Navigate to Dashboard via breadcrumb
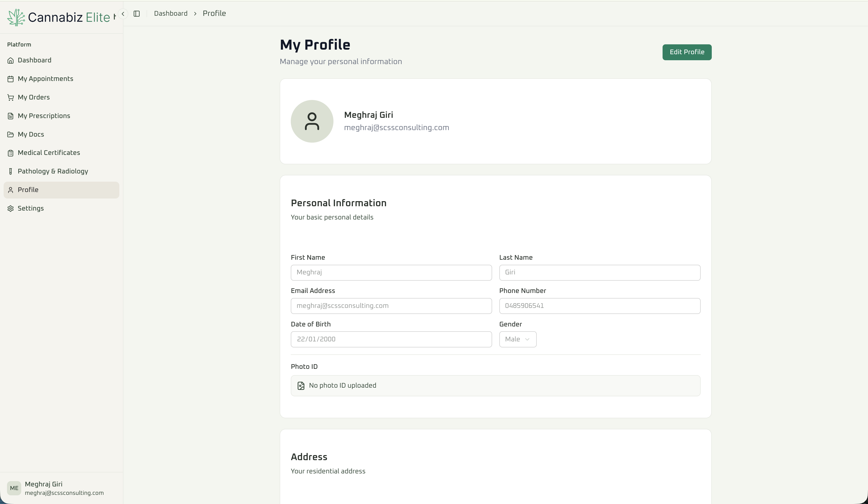 click(x=170, y=13)
